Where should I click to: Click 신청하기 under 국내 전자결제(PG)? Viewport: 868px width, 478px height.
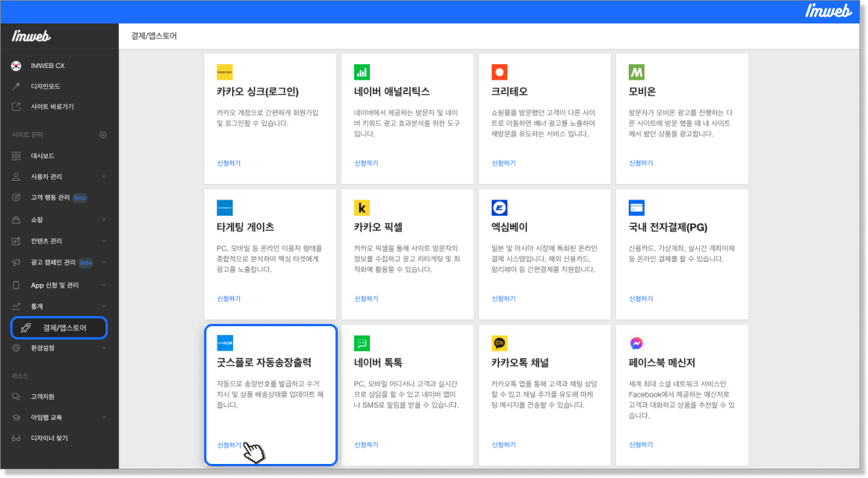tap(640, 299)
